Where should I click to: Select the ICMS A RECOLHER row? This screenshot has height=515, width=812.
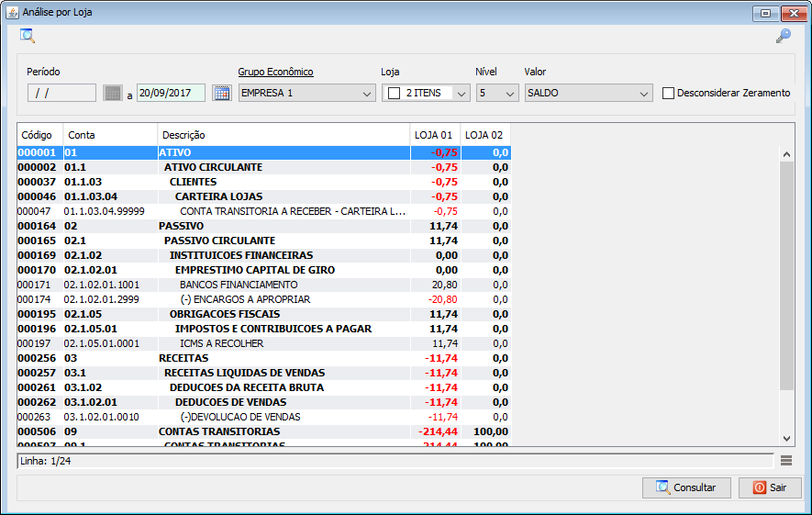(263, 343)
